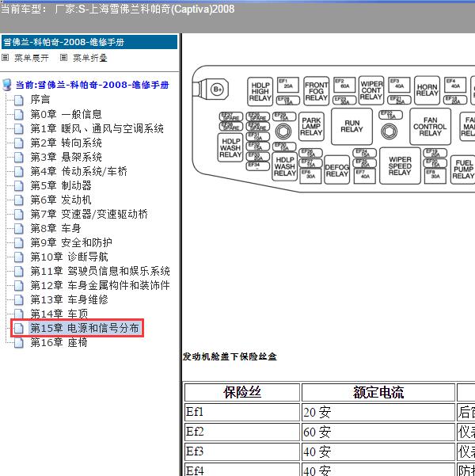Image resolution: width=475 pixels, height=476 pixels.
Task: Click the page icon for 第8章 车身
Action: pyautogui.click(x=18, y=228)
